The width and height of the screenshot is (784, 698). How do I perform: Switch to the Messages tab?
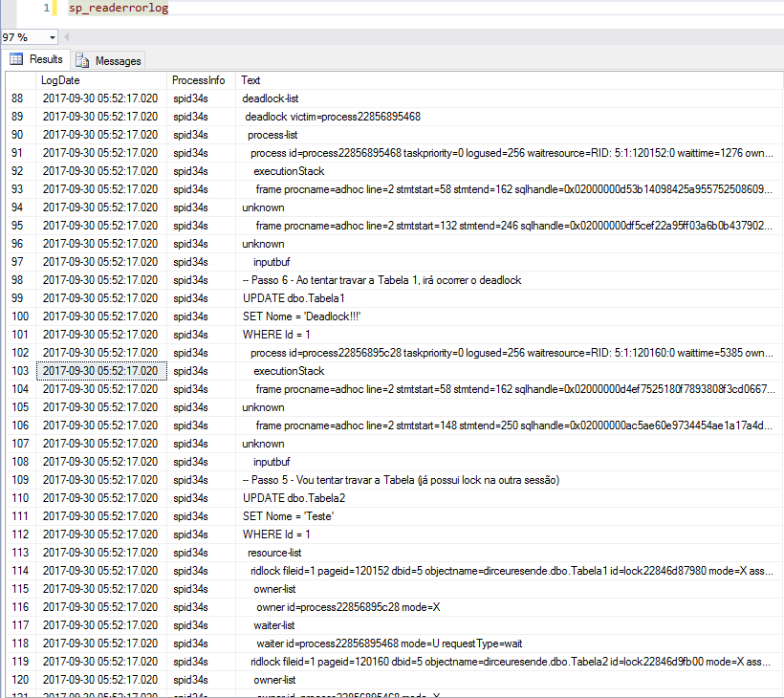(x=107, y=60)
